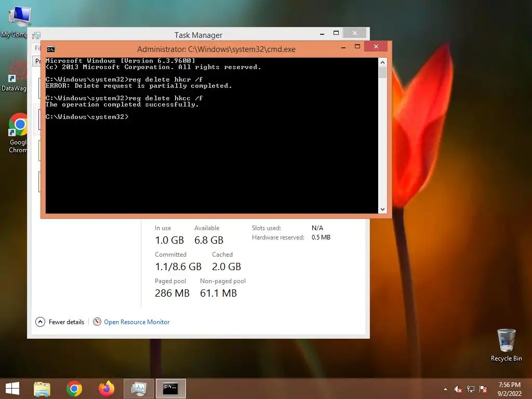Select the Command Prompt taskbar button

coord(170,389)
